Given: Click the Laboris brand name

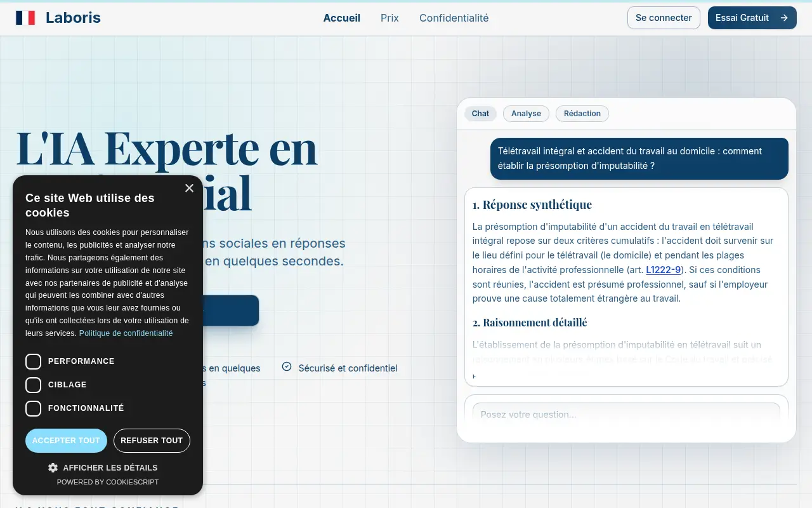Looking at the screenshot, I should pos(73,18).
